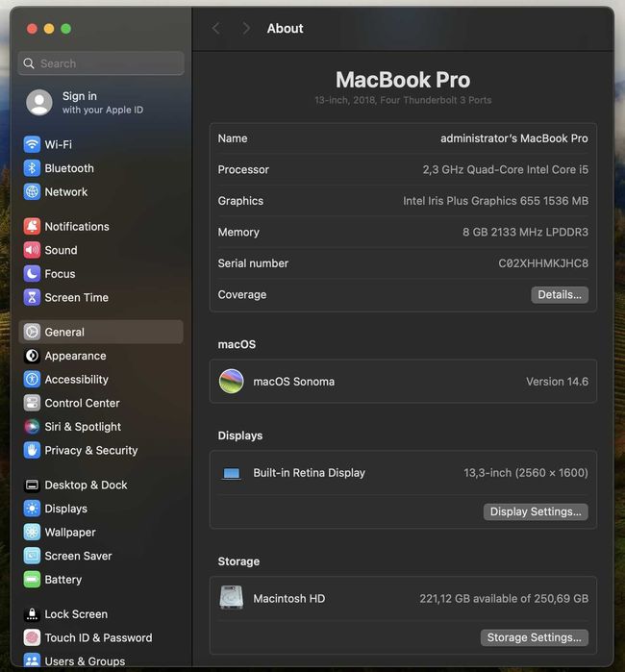The width and height of the screenshot is (625, 672).
Task: Click the Version 14.6 text
Action: coord(557,382)
